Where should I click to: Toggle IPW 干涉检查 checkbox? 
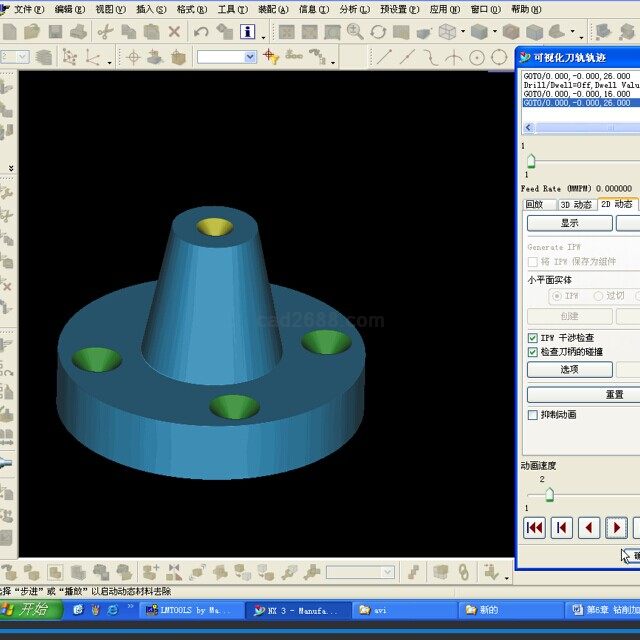coord(533,338)
